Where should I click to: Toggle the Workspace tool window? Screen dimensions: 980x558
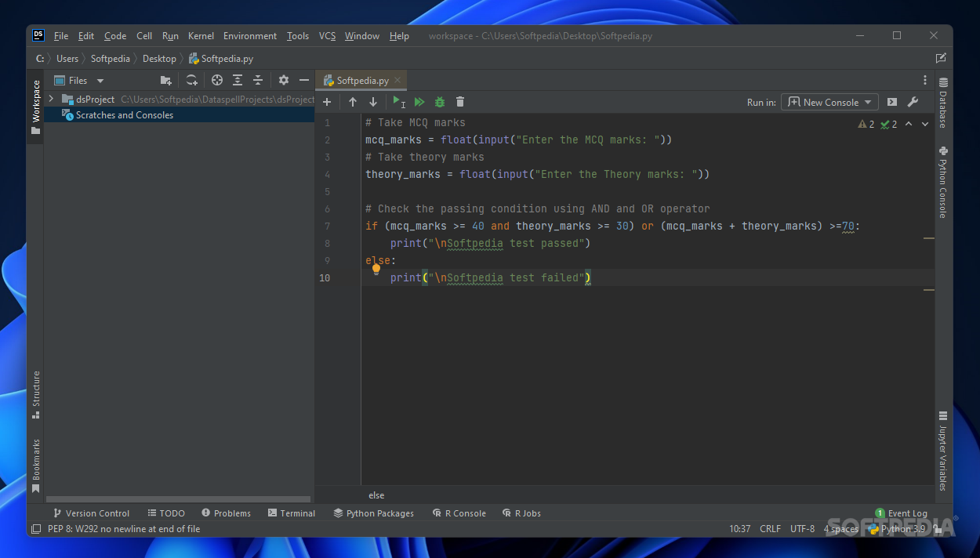coord(35,106)
